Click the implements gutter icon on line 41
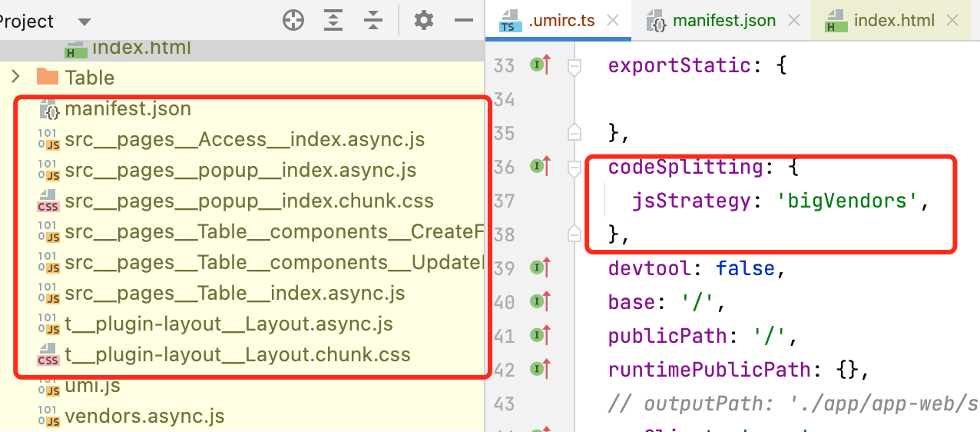 tap(541, 335)
